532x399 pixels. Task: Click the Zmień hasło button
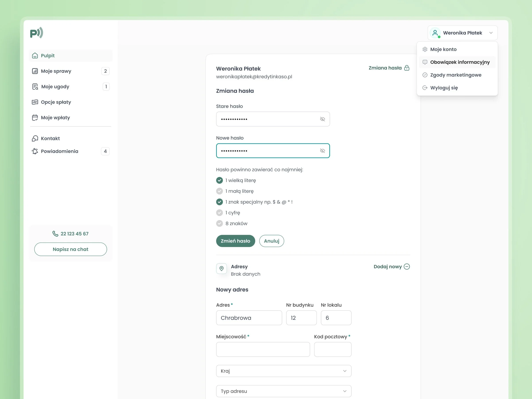(235, 241)
